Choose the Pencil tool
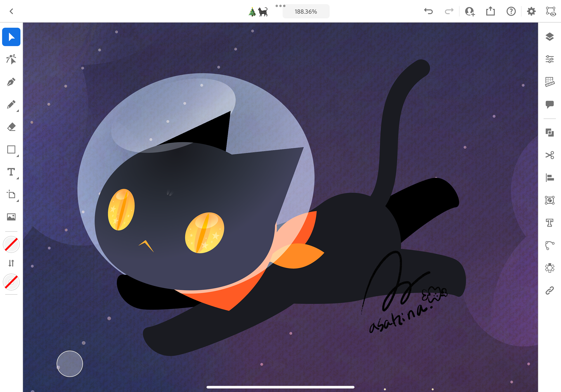The image size is (561, 392). 11,105
